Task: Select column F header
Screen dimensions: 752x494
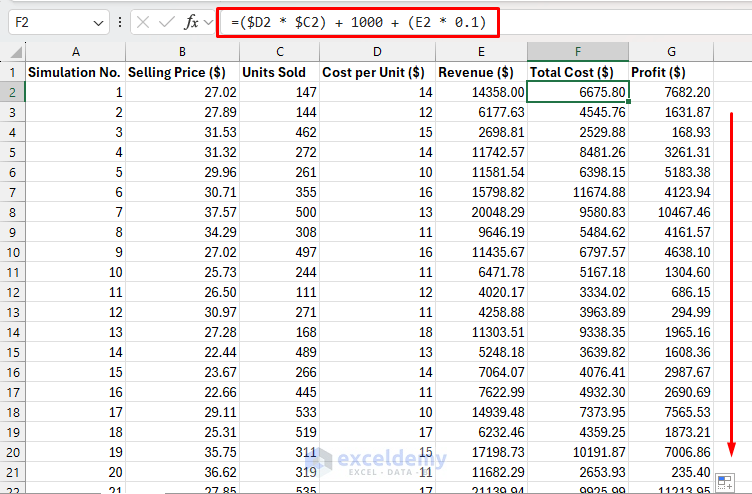Action: pyautogui.click(x=578, y=52)
